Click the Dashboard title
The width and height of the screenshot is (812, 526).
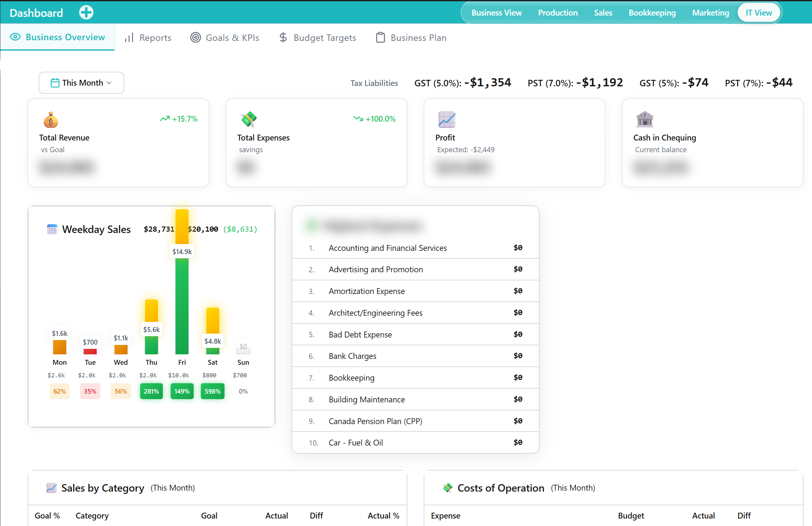37,13
